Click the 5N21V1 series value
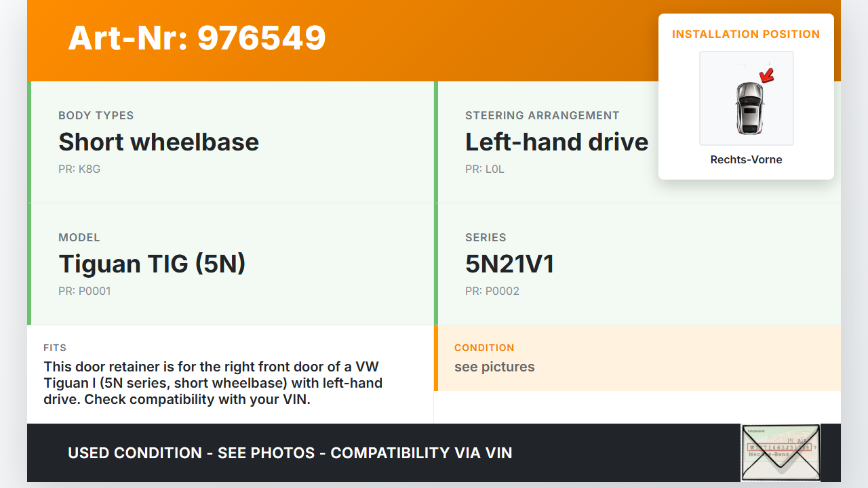 [x=509, y=264]
